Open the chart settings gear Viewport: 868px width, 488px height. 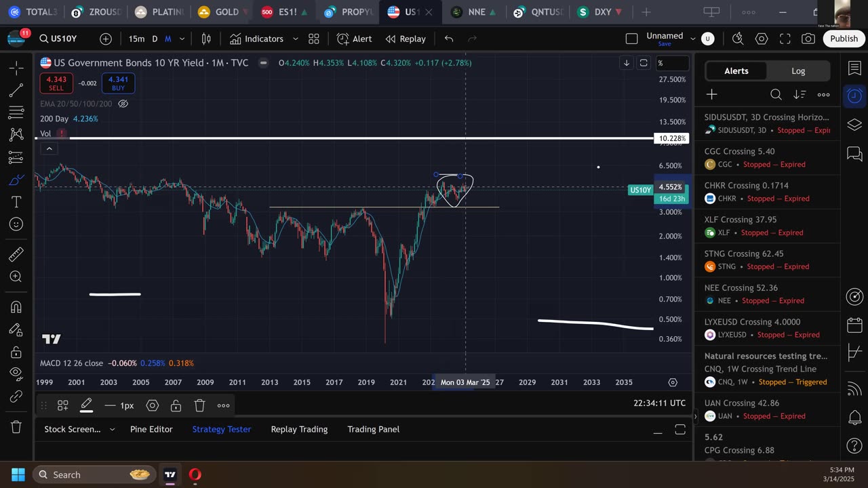tap(762, 39)
